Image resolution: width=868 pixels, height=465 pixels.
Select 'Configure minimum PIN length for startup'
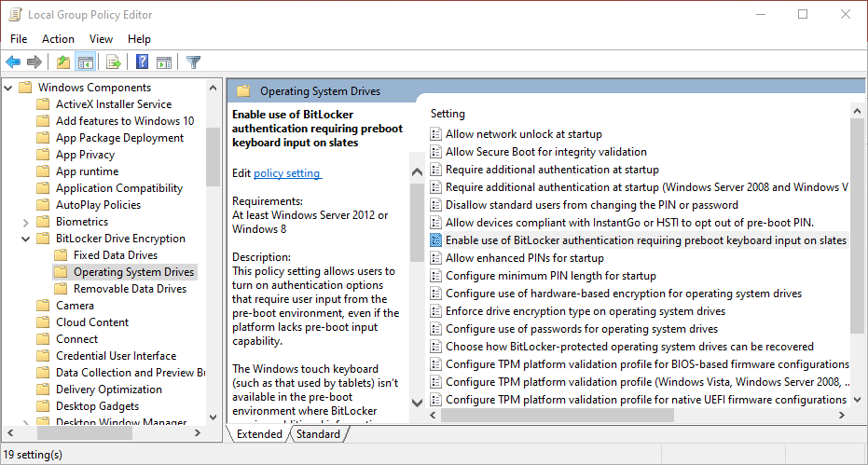coord(550,276)
